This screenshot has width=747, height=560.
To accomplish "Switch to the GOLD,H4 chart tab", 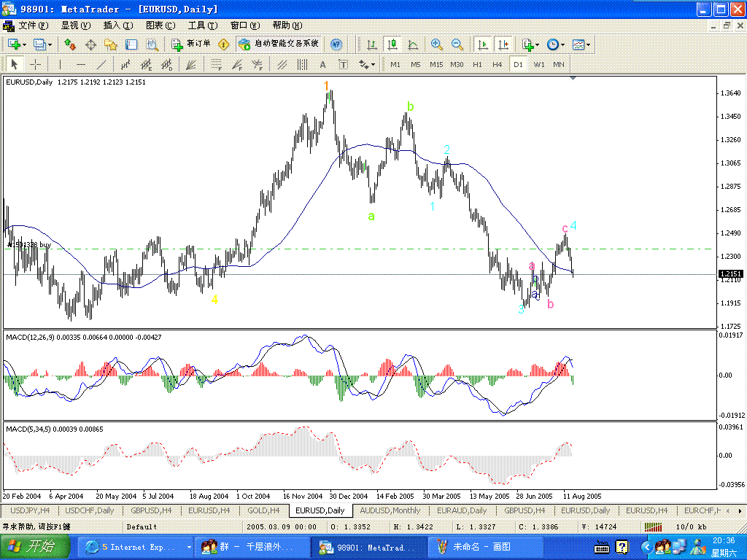I will (262, 510).
